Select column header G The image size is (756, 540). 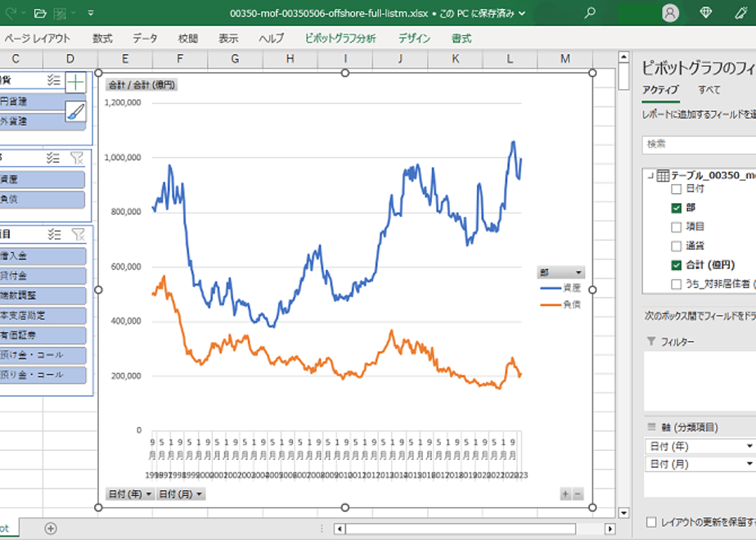pyautogui.click(x=235, y=59)
